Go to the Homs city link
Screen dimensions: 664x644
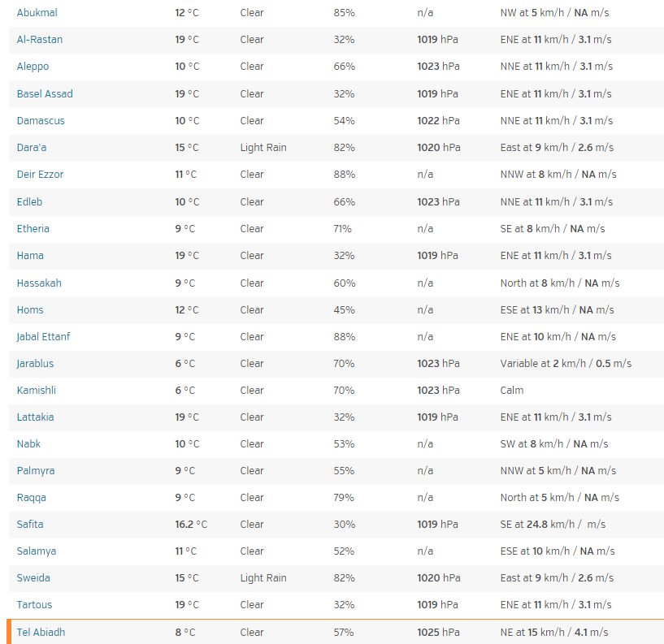29,309
